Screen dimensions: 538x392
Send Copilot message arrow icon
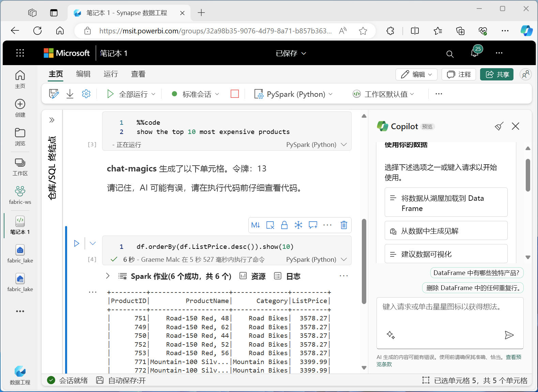pyautogui.click(x=509, y=335)
